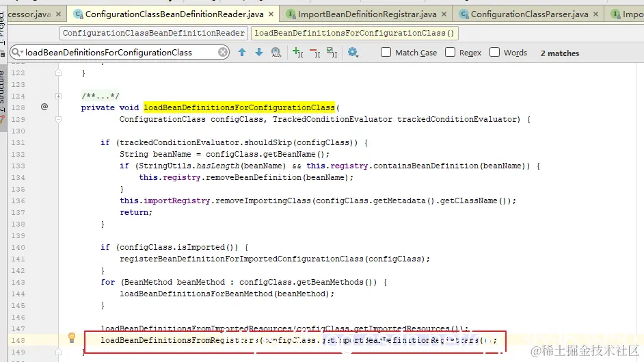Enable the Regex checkbox
The image size is (644, 362).
point(450,52)
